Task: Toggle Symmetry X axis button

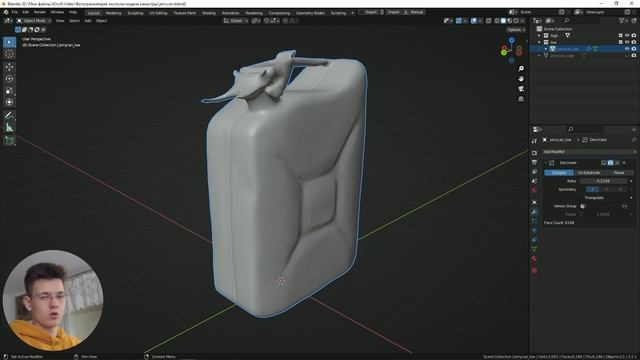Action: coord(593,189)
